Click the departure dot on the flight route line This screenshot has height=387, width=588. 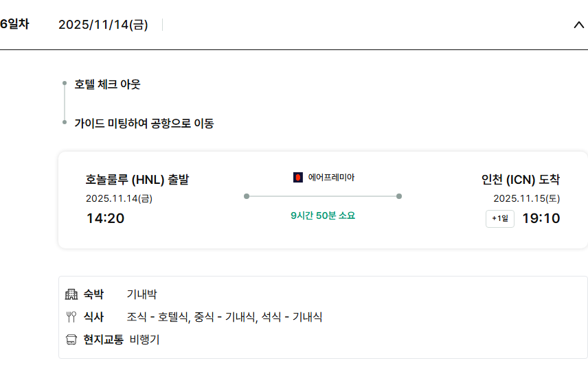(247, 196)
